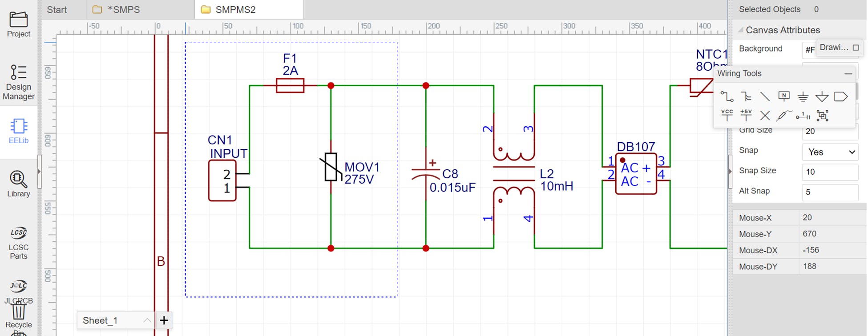The image size is (868, 336).
Task: Open the Snap Yes dropdown
Action: (830, 152)
